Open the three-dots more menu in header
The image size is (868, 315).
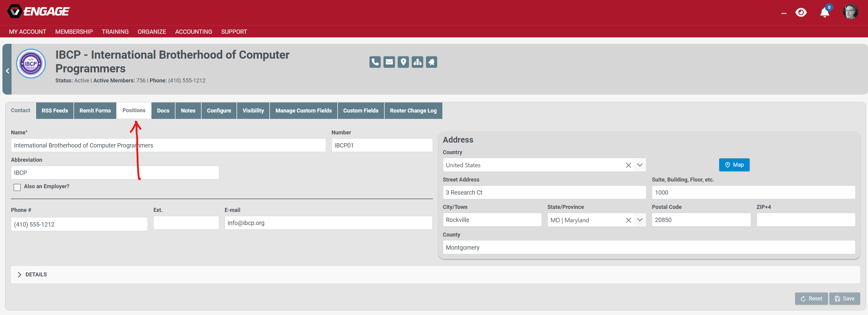(784, 13)
